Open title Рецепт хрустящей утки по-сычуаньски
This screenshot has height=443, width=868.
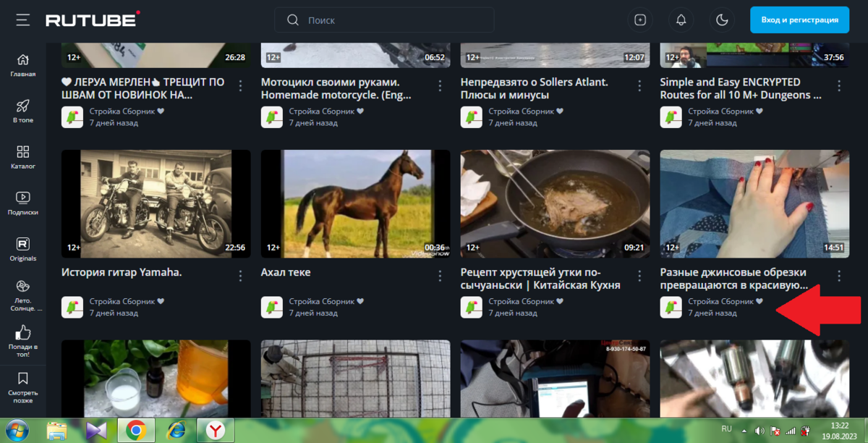click(x=540, y=279)
